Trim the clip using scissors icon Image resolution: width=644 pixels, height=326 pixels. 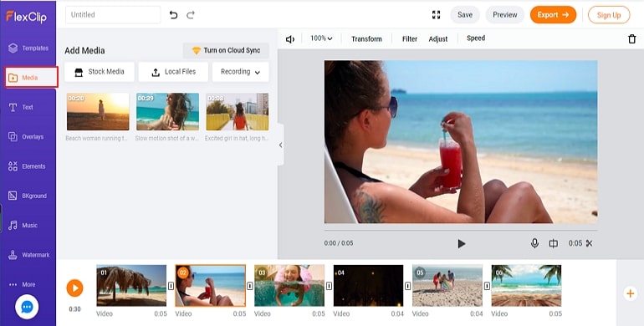[590, 243]
